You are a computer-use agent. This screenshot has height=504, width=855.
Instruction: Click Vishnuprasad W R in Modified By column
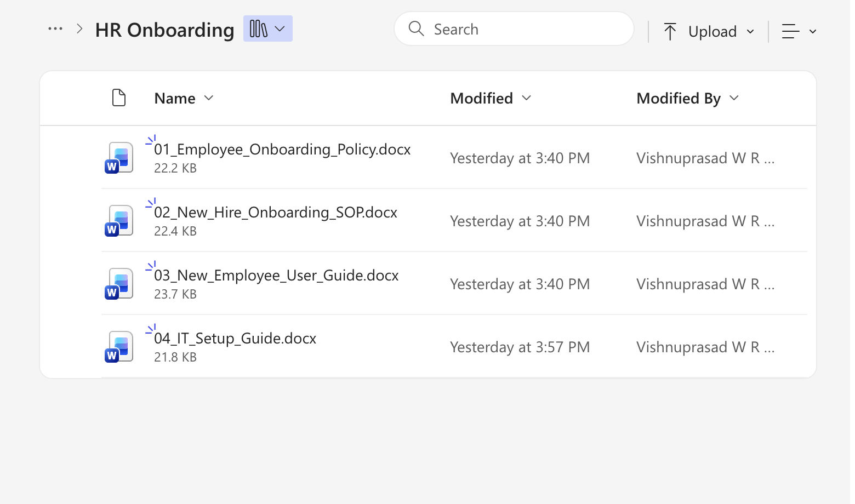tap(705, 158)
